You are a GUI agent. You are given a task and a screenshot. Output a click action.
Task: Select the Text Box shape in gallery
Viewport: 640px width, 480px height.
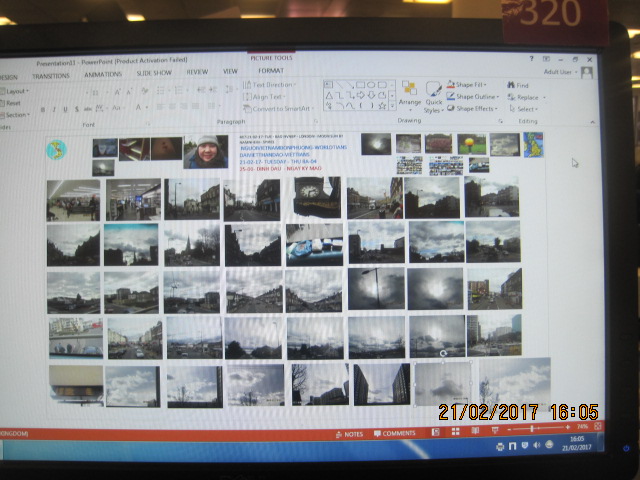coord(329,85)
